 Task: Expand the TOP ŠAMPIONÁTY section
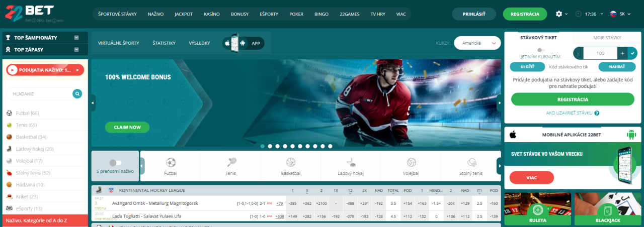point(76,38)
